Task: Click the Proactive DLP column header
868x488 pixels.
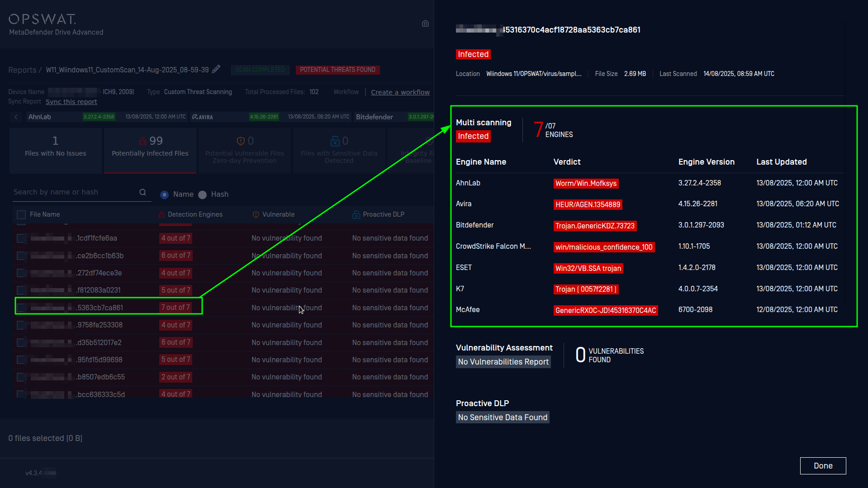Action: click(384, 214)
